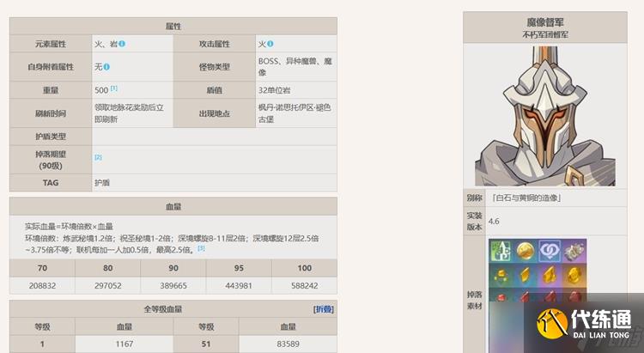Viewport: 644px width, 353px height.
Task: Click level 90 column header
Action: [173, 268]
